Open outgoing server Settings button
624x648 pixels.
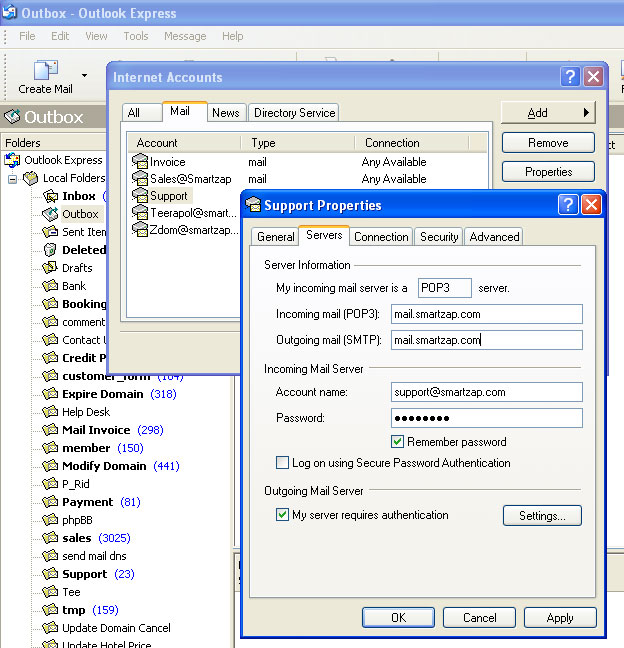pos(542,515)
